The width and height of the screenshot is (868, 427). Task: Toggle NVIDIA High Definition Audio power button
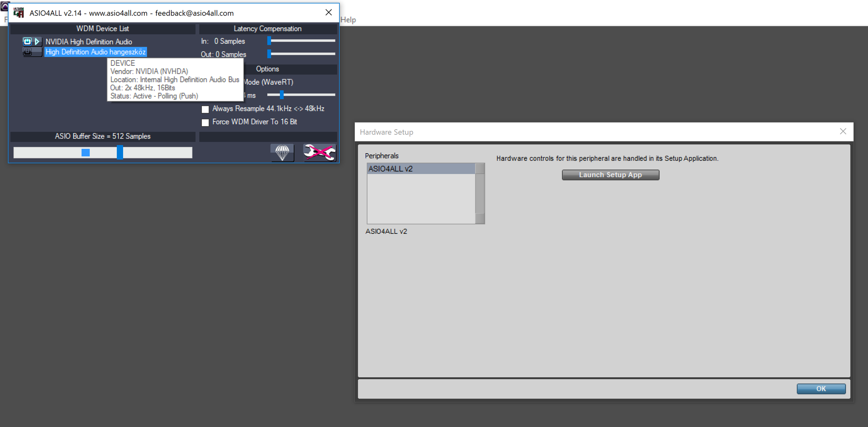[x=27, y=41]
